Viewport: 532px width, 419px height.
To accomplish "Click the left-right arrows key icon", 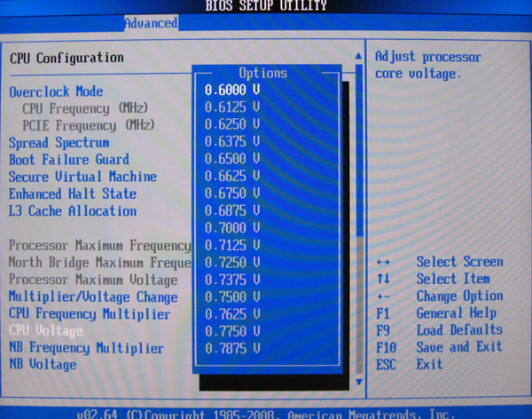I will [x=383, y=263].
